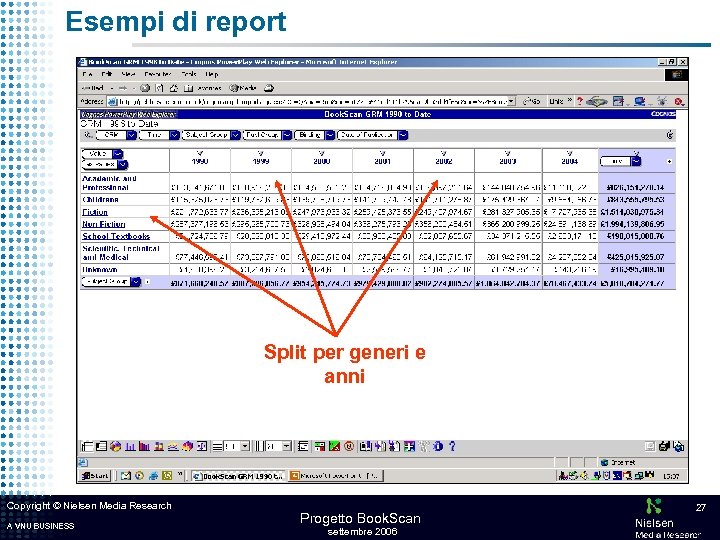Open the Tools menu

point(189,74)
